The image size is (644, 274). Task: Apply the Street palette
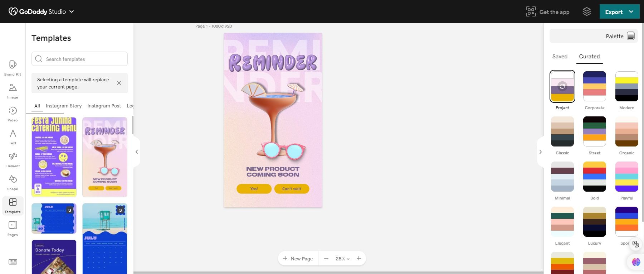tap(594, 131)
